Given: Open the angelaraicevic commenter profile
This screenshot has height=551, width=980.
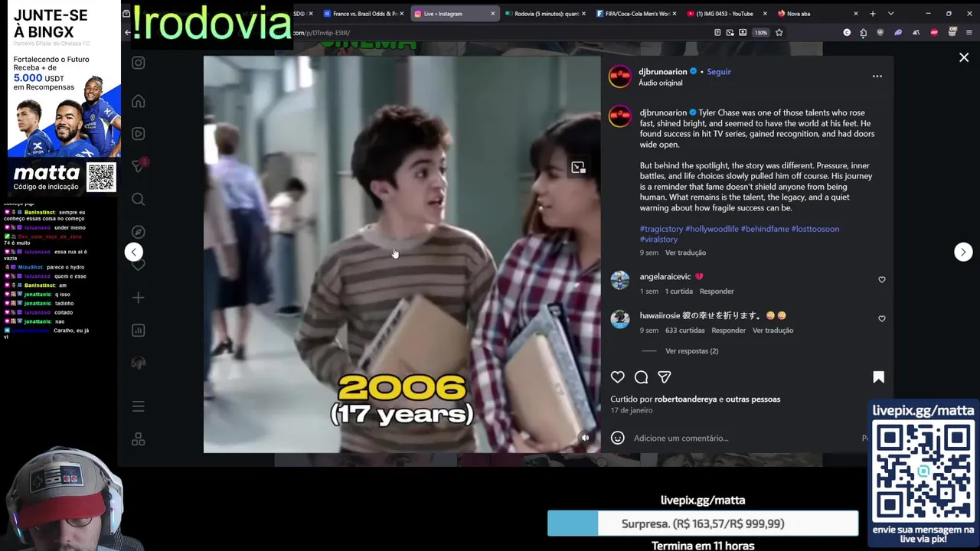Looking at the screenshot, I should 665,277.
